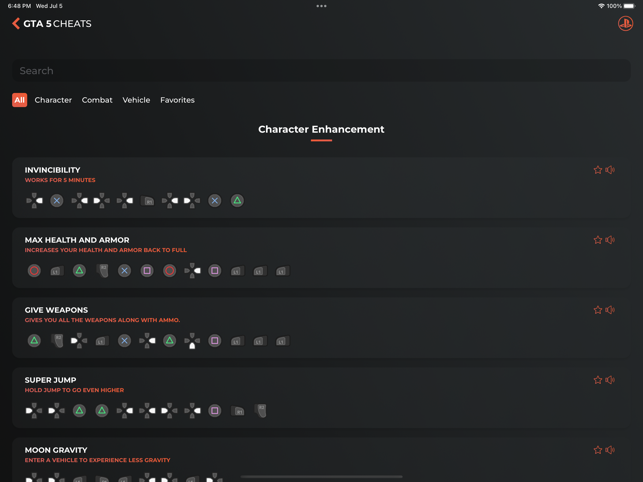Click the blue cross in Max Health row
This screenshot has height=482, width=643.
[124, 271]
